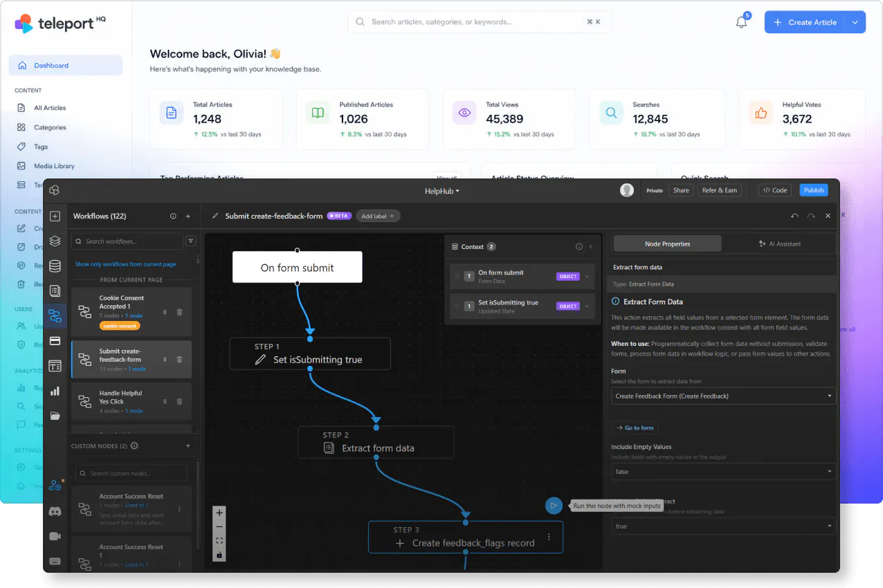Click the Share button
Screen dimensions: 883x588
click(681, 190)
